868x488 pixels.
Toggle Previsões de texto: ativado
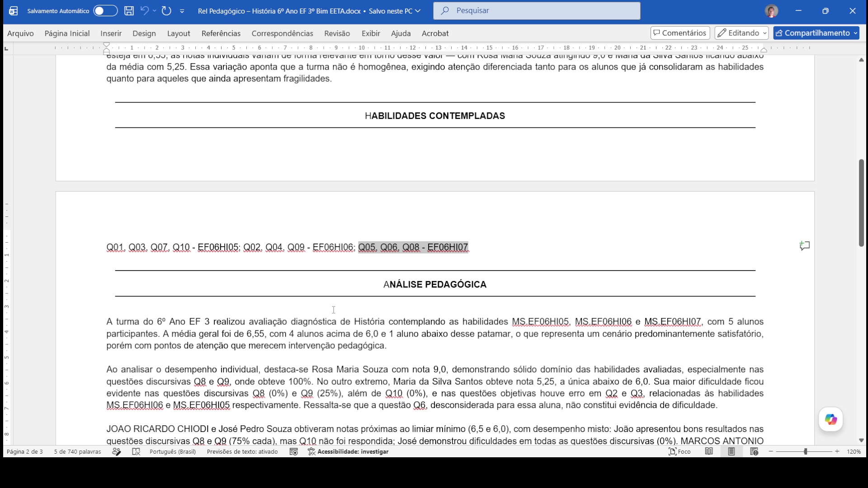[242, 451]
